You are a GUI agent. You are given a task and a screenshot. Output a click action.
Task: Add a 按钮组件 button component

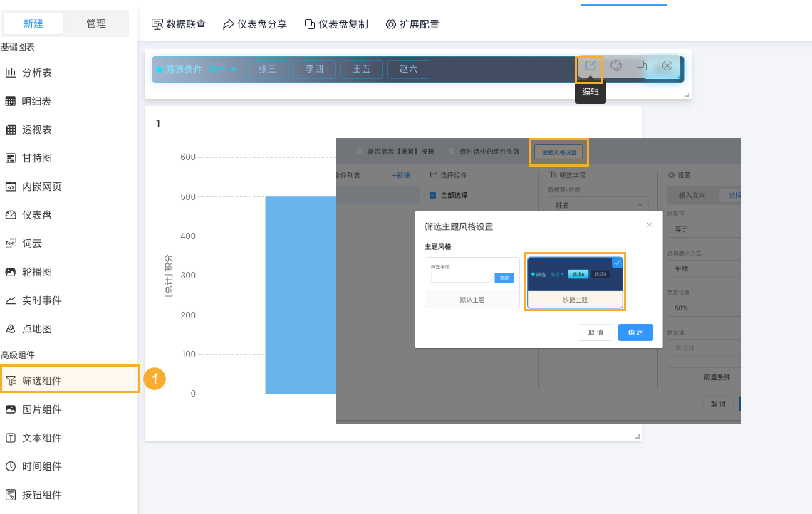click(33, 495)
